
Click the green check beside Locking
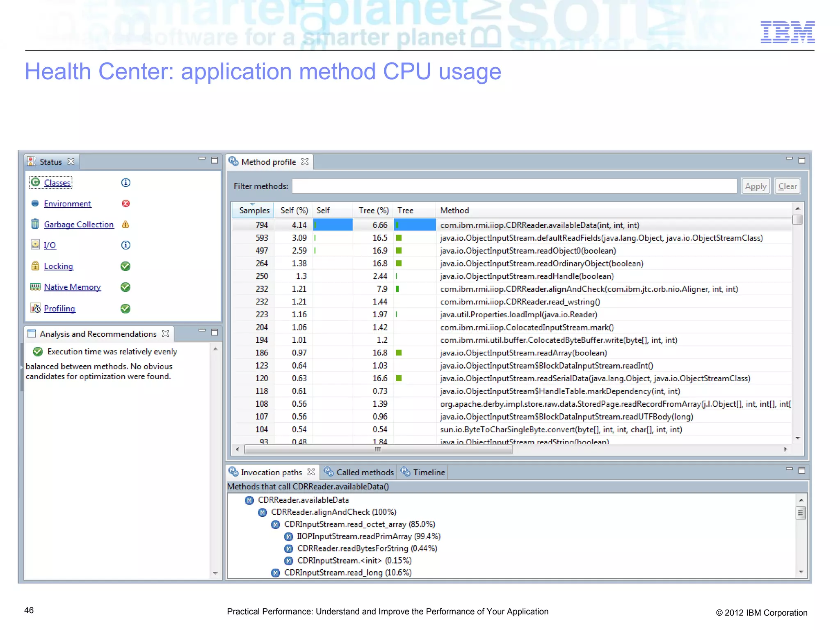click(126, 266)
